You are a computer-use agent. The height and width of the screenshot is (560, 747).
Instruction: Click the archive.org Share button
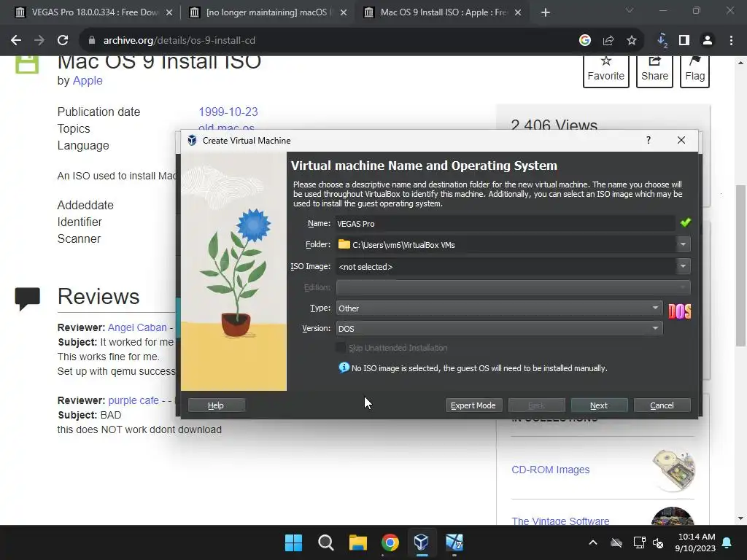tap(654, 71)
